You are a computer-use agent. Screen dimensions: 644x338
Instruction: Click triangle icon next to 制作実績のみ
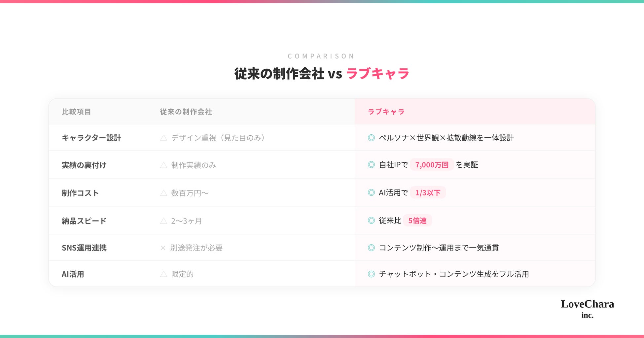[163, 165]
